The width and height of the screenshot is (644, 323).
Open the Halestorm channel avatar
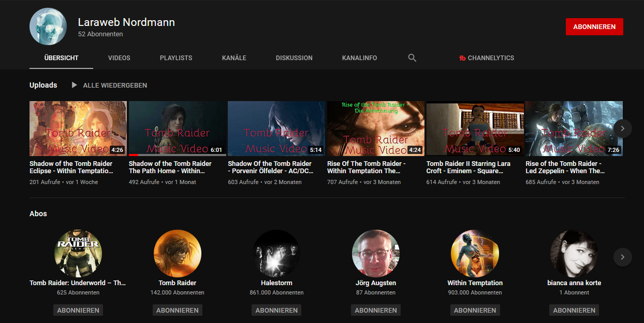276,254
